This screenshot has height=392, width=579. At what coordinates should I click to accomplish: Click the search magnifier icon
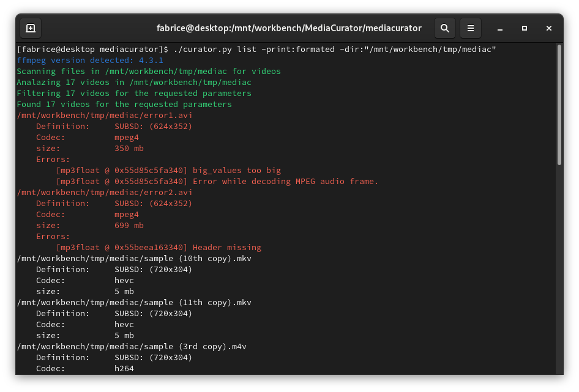445,28
